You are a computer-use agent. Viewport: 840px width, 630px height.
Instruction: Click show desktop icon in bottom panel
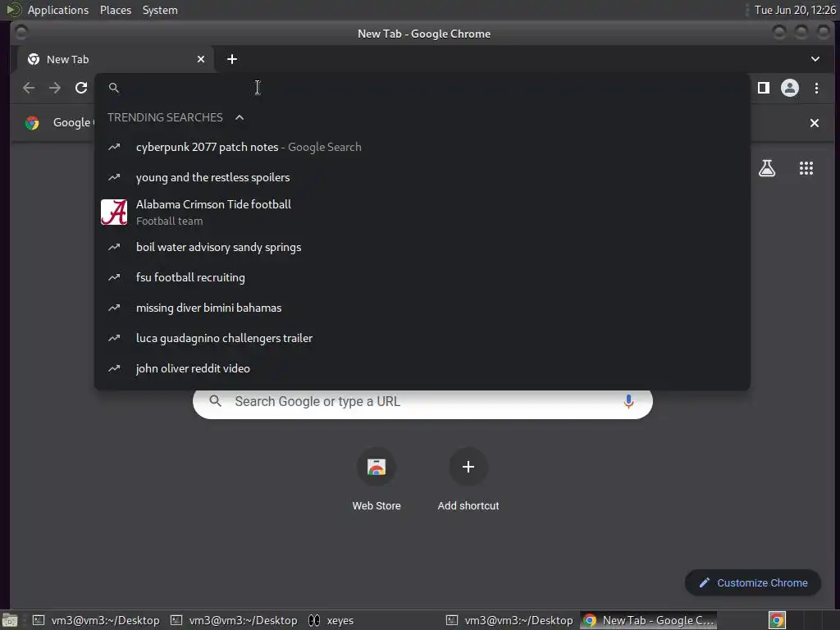[x=9, y=620]
